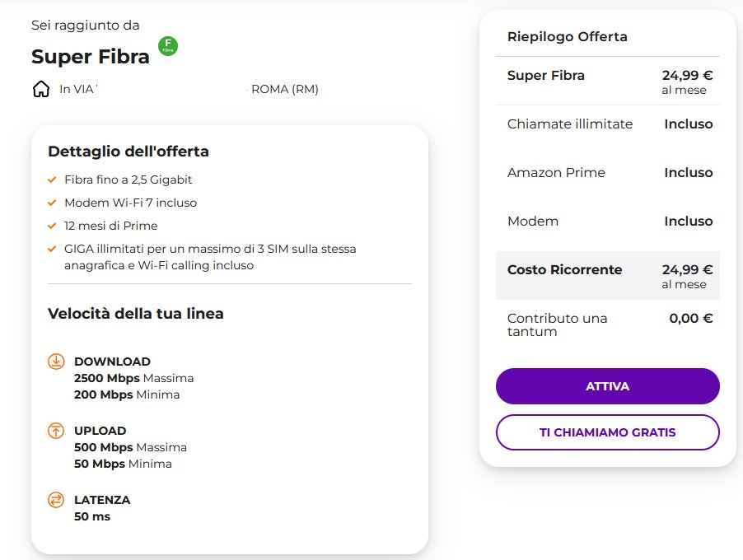Click the Chiamate illimitate row label

click(570, 124)
